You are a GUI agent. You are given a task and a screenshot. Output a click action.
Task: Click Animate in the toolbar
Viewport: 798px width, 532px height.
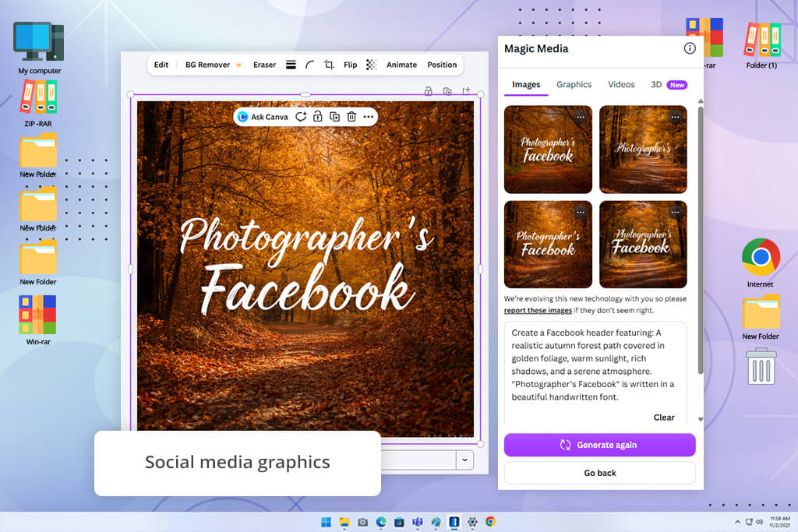(x=401, y=65)
